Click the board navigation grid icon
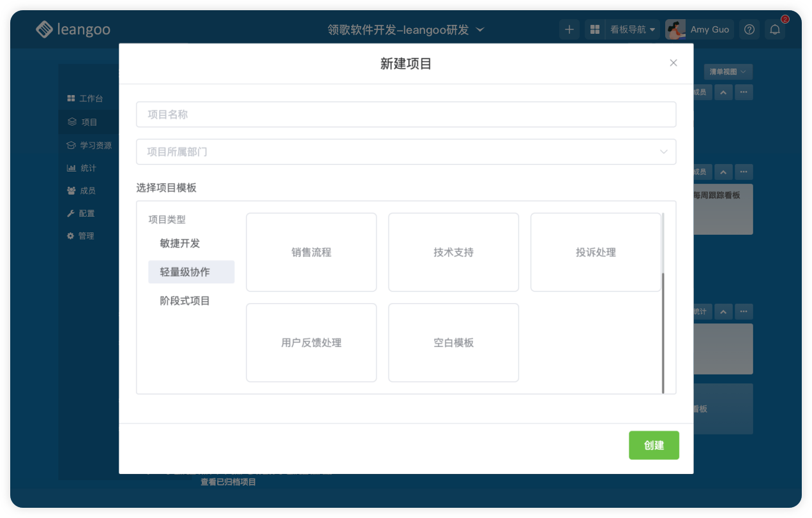812x518 pixels. click(595, 29)
